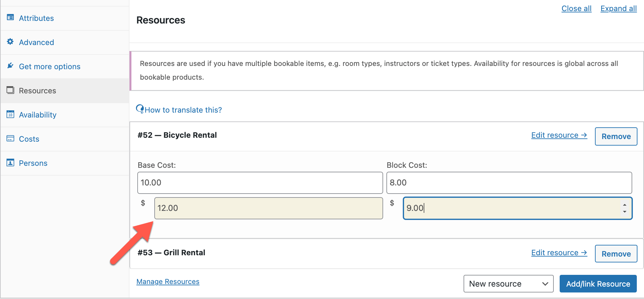This screenshot has height=299, width=644.
Task: Click the Resources tab icon
Action: (10, 90)
